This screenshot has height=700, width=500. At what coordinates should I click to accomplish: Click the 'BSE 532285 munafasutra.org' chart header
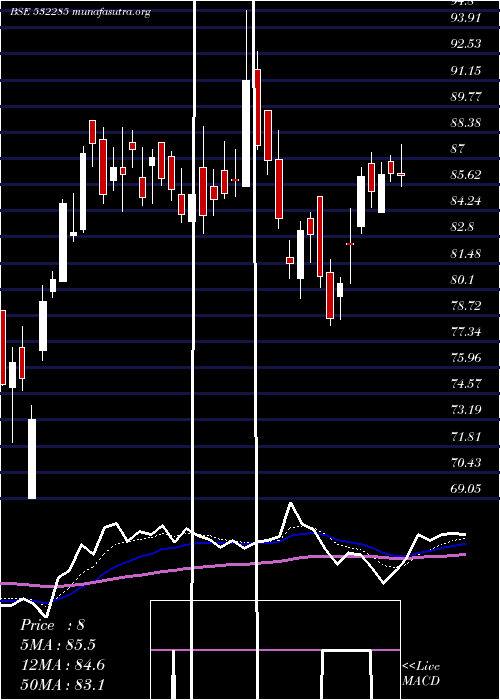point(81,12)
